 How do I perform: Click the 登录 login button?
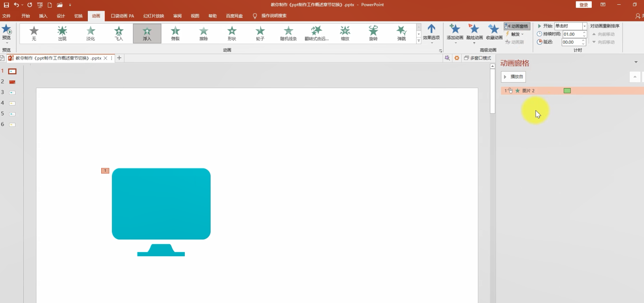click(583, 5)
